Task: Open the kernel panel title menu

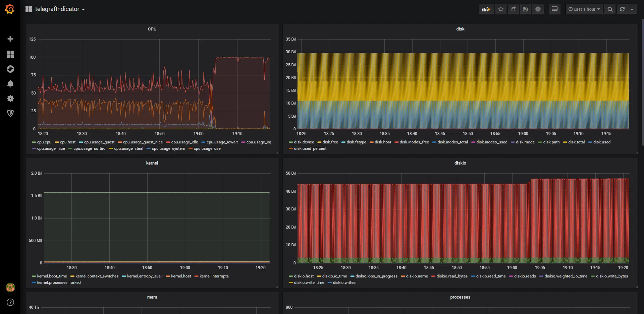Action: [152, 163]
